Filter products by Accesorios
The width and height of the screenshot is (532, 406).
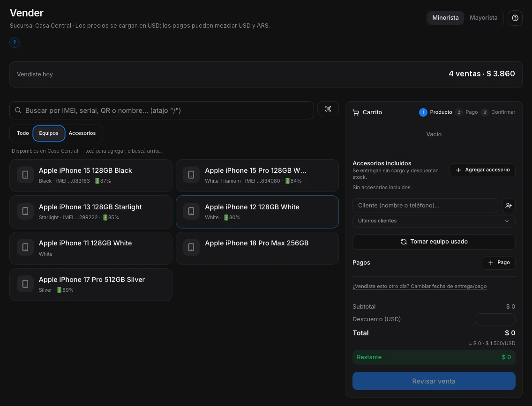pos(82,133)
